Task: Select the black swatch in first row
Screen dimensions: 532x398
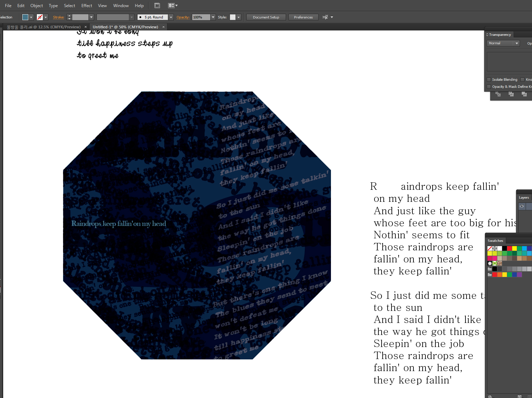Action: click(504, 249)
